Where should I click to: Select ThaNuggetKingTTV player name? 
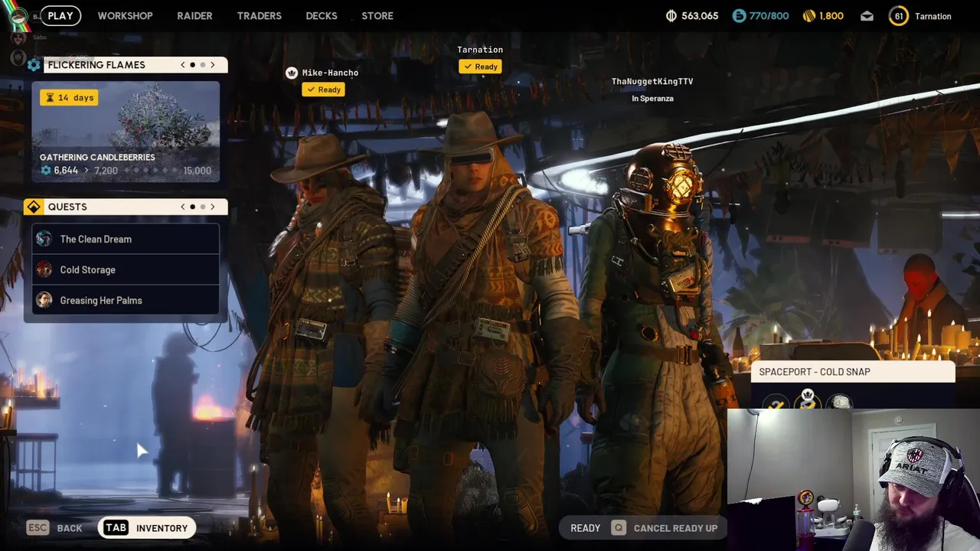pyautogui.click(x=652, y=81)
